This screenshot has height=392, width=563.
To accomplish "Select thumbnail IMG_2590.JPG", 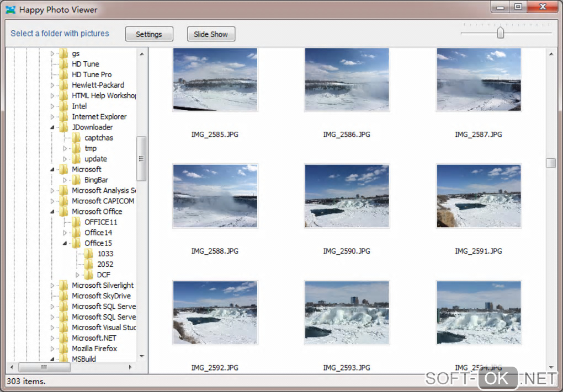I will (347, 196).
